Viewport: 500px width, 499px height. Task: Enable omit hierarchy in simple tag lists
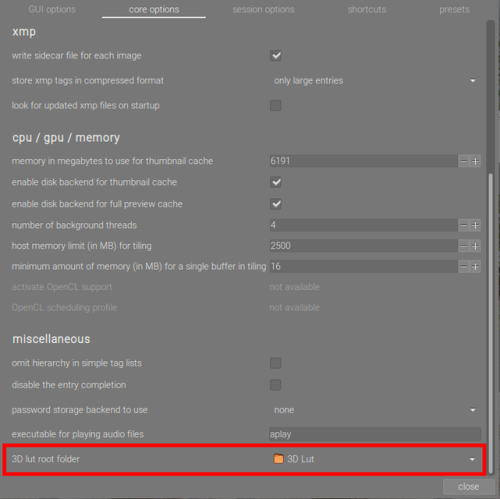(x=276, y=363)
